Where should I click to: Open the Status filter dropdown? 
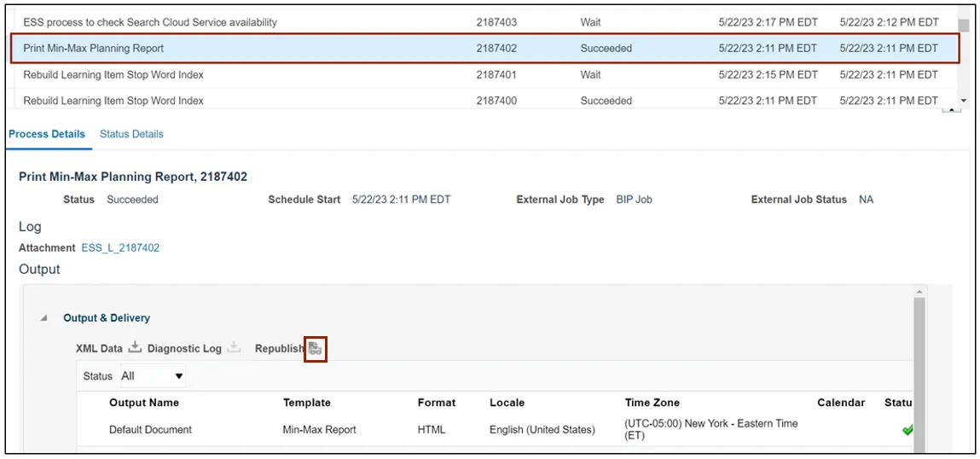(x=153, y=376)
